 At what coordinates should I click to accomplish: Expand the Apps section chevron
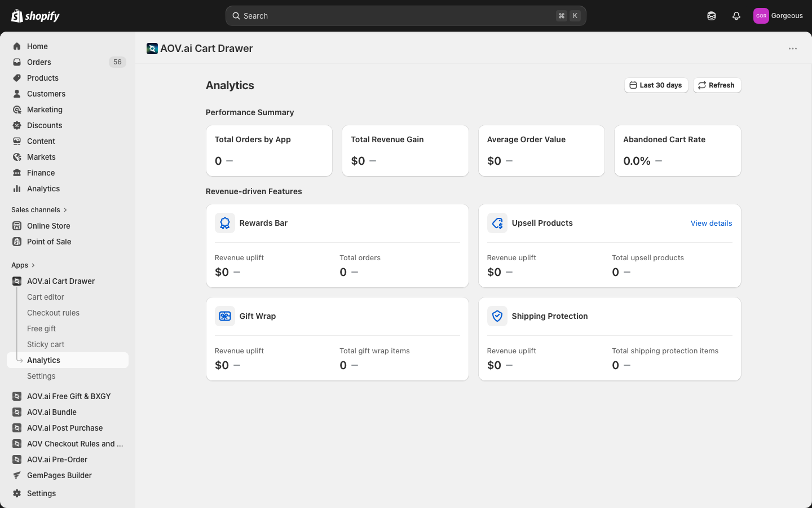click(33, 265)
